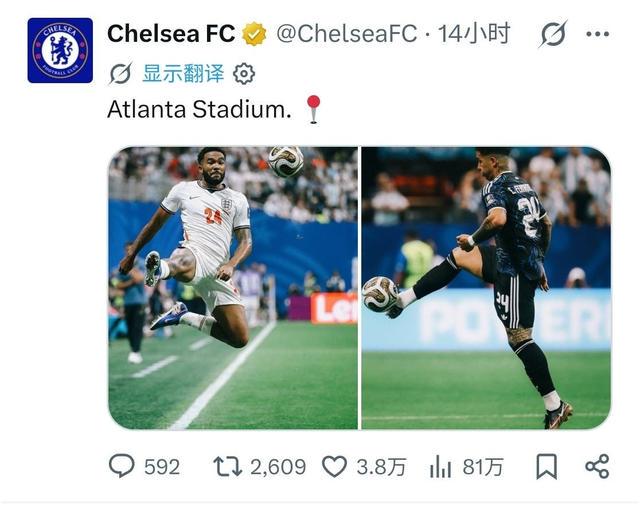Screen dimensions: 640x508
Task: Open the Chelsea FC display name
Action: coord(171,33)
